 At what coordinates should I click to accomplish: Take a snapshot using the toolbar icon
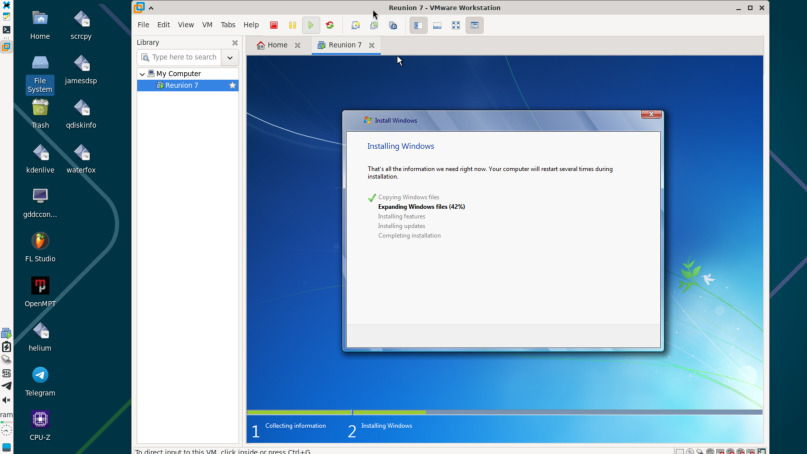click(356, 25)
